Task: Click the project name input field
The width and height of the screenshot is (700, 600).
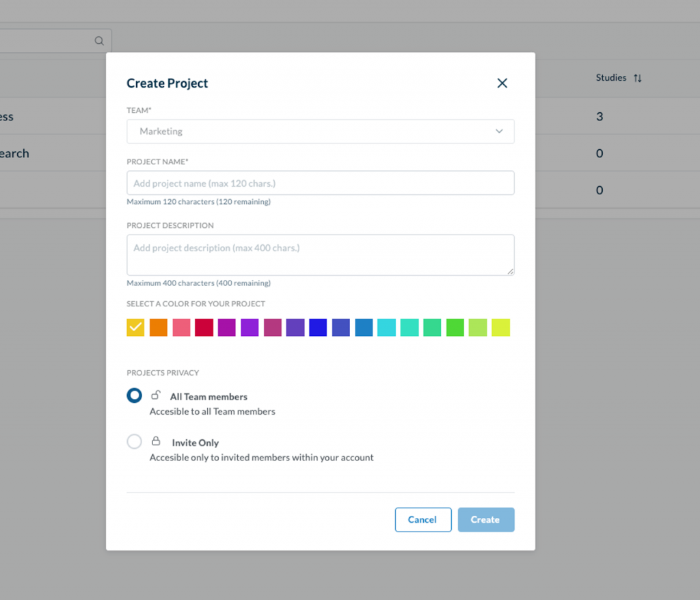Action: coord(320,183)
